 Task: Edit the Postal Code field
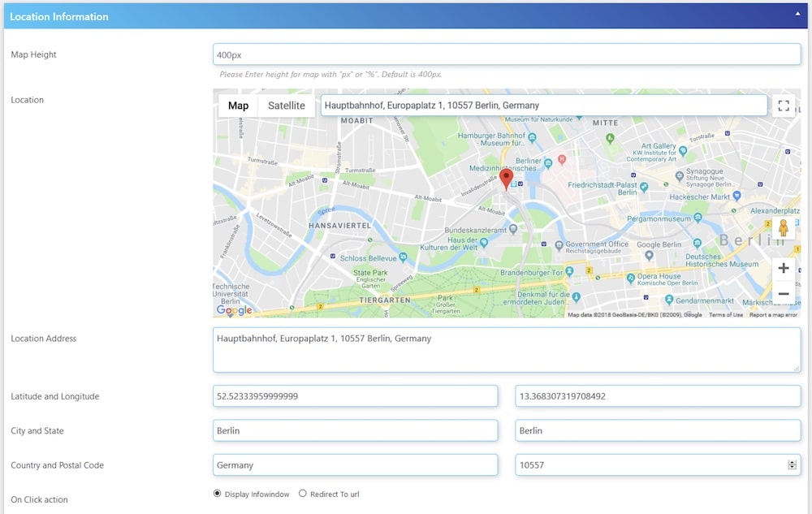[658, 464]
